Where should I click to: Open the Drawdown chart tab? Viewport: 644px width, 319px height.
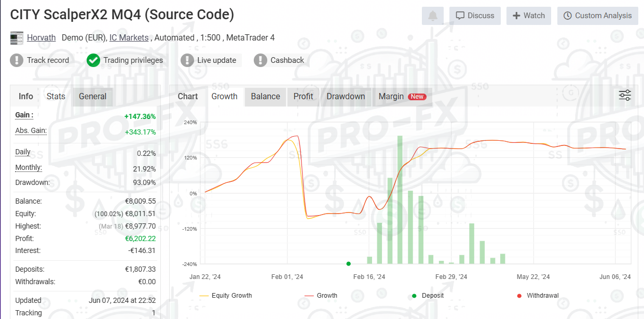pyautogui.click(x=346, y=96)
